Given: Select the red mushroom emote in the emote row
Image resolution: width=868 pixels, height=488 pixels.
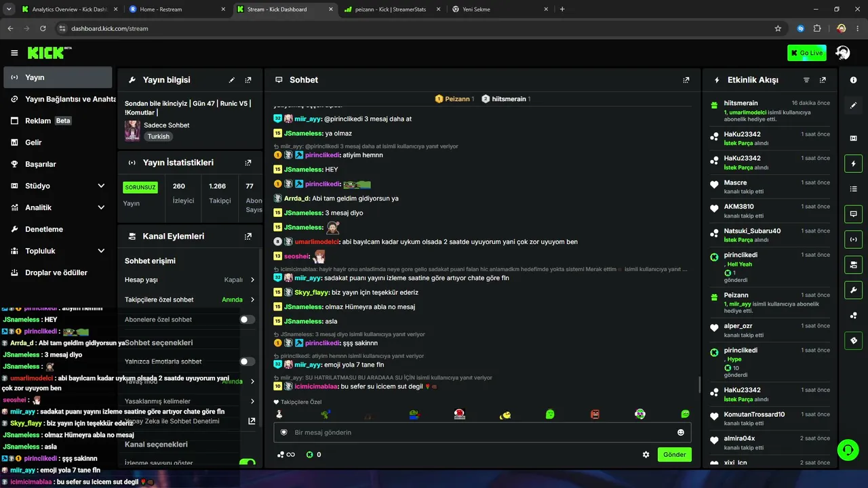Looking at the screenshot, I should 459,414.
